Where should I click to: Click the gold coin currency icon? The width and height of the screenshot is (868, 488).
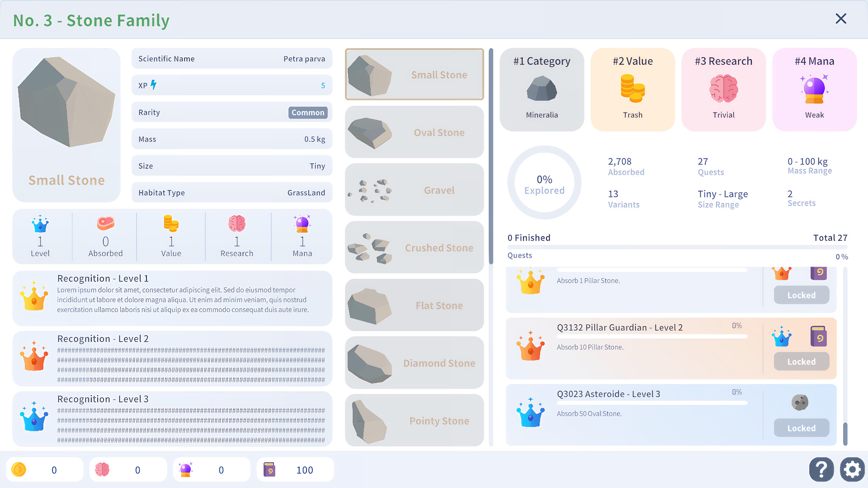click(19, 470)
